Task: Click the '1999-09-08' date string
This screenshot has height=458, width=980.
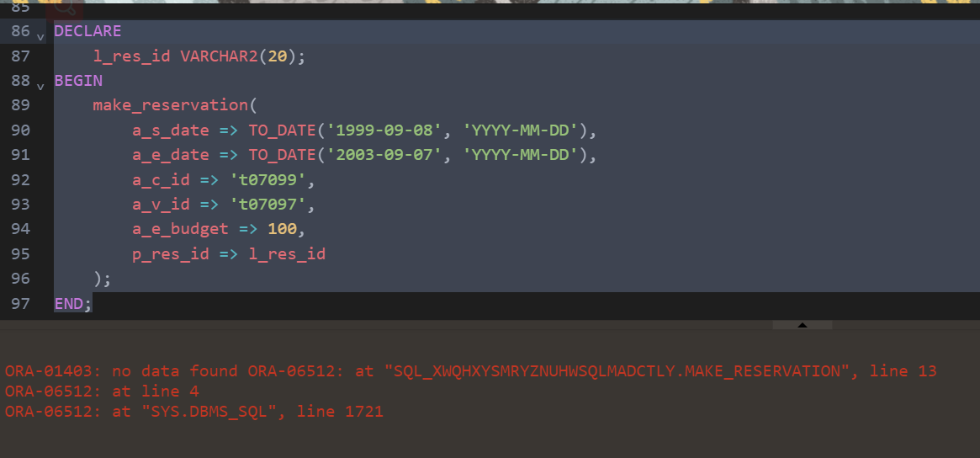Action: pyautogui.click(x=385, y=130)
